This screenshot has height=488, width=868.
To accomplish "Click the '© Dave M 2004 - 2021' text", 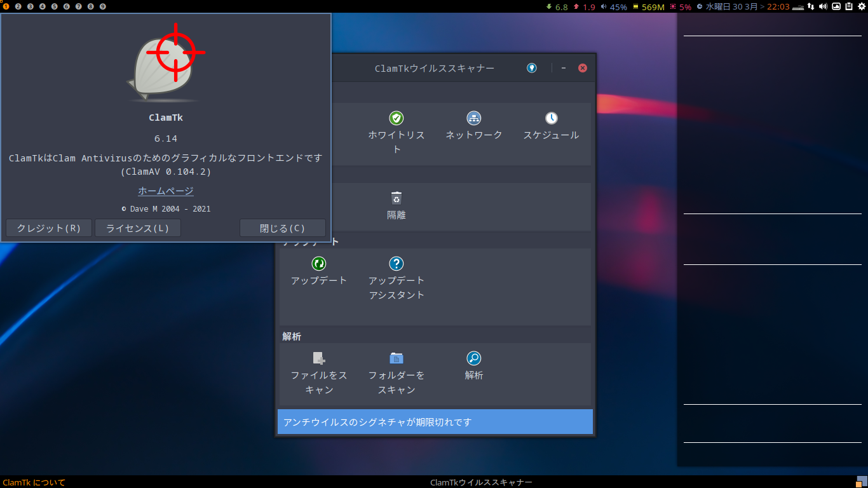I will [x=166, y=208].
